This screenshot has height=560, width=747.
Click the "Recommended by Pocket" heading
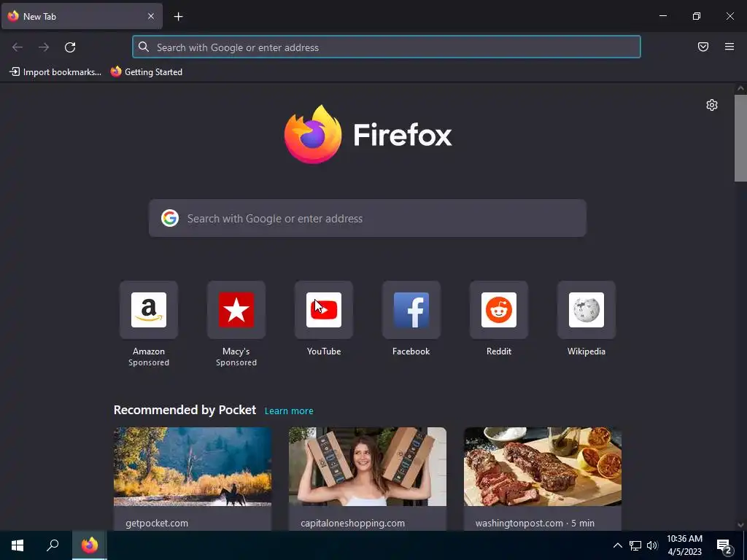[185, 410]
